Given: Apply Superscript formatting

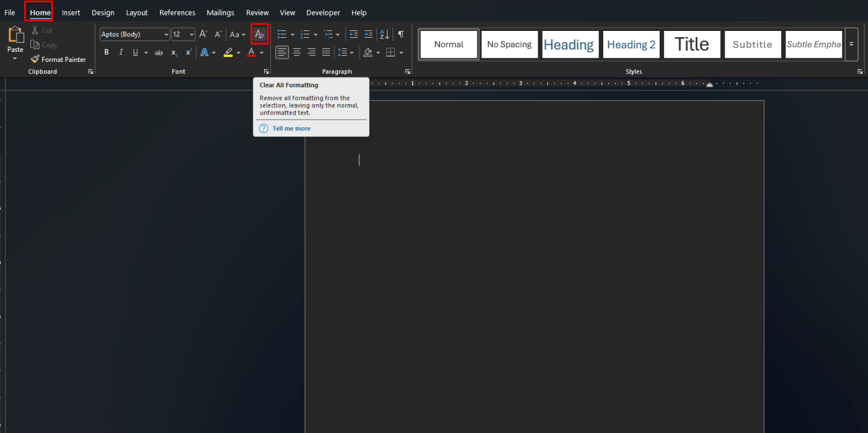Looking at the screenshot, I should pos(188,53).
